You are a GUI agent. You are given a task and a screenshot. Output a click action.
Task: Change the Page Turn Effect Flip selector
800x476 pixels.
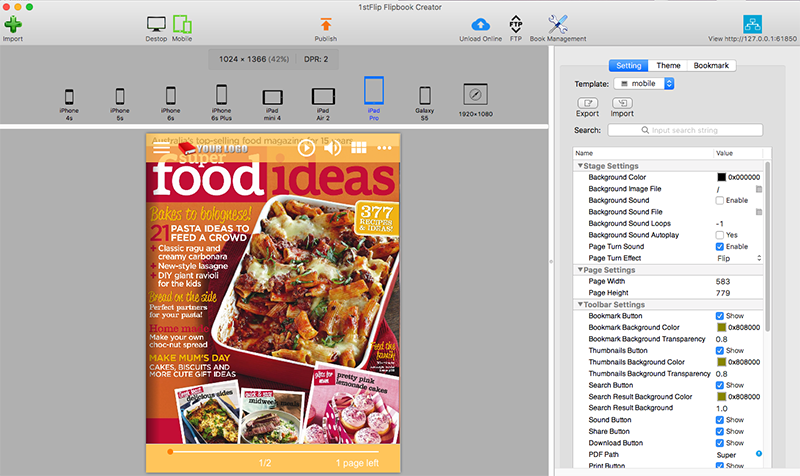tap(739, 259)
